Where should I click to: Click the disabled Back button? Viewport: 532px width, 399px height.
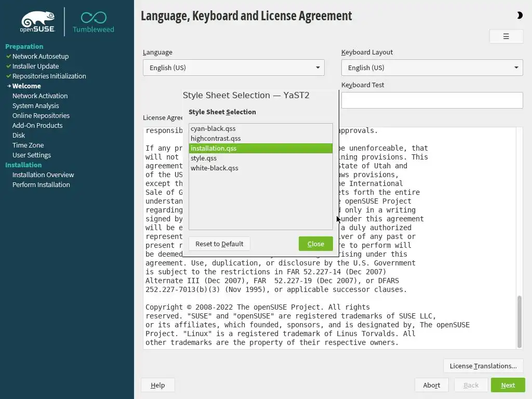point(471,385)
